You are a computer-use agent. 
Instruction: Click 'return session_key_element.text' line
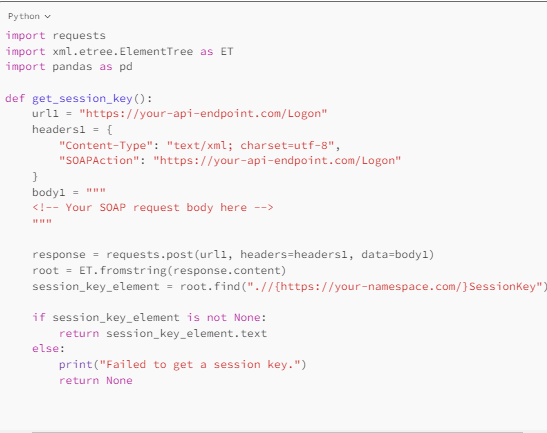tap(163, 333)
